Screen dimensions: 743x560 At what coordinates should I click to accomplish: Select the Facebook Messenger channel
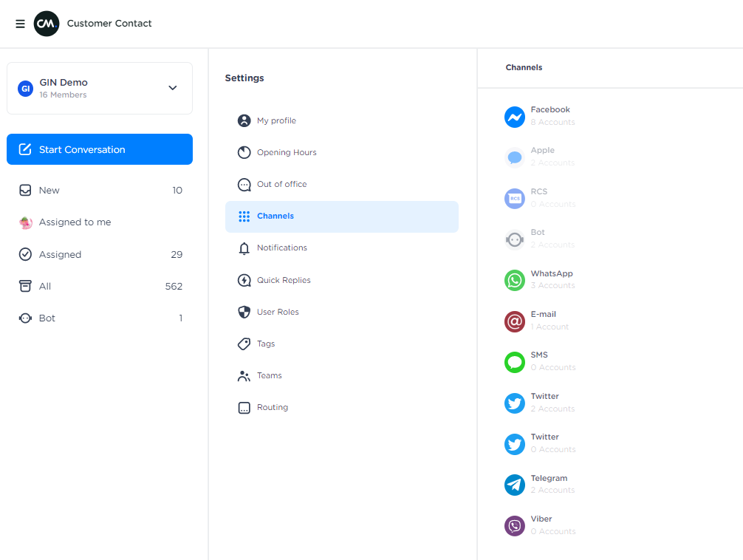(x=549, y=116)
